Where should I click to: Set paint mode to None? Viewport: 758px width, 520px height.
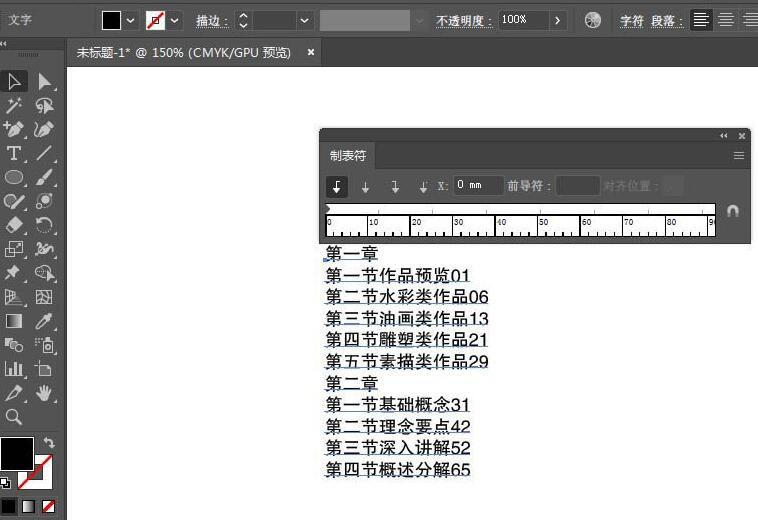tap(48, 506)
